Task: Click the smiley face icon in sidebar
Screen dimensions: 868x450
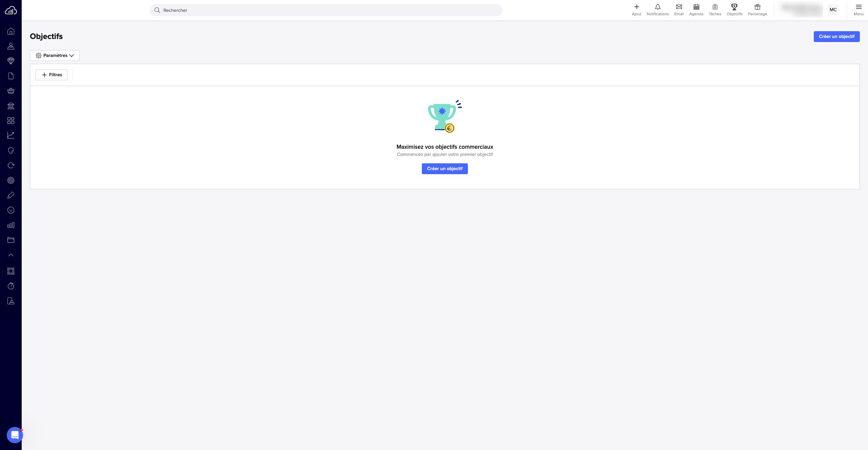Action: point(11,210)
